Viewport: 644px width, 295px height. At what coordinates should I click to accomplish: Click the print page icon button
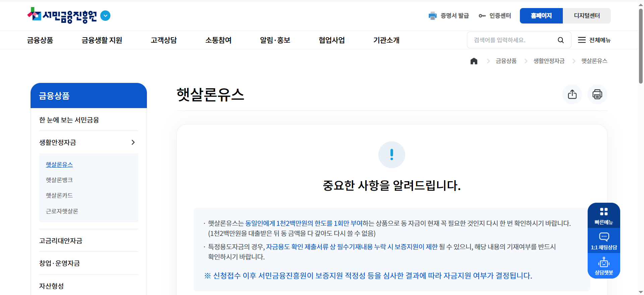click(x=597, y=94)
